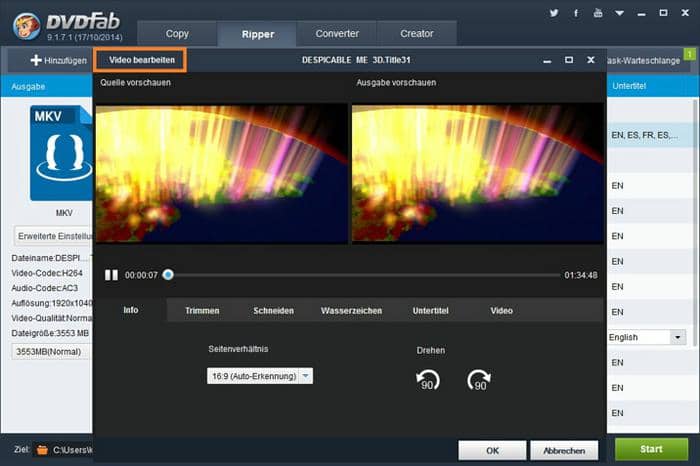Click the total duration 01:34:48 text
The image size is (700, 466).
pyautogui.click(x=581, y=275)
